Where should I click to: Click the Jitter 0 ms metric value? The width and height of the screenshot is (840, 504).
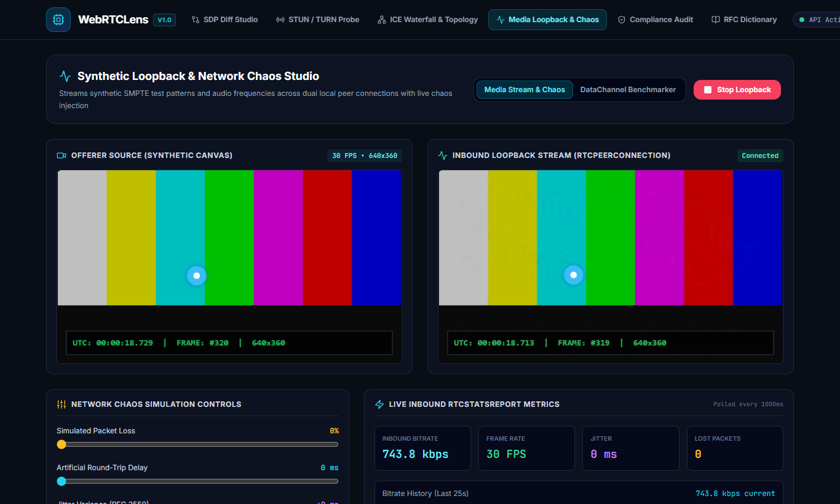(604, 454)
